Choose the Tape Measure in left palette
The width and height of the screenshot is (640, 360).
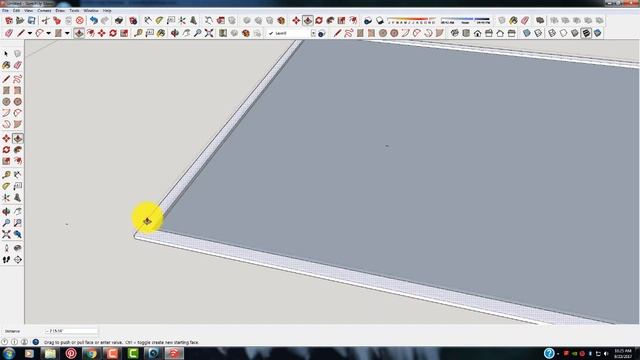pos(6,175)
